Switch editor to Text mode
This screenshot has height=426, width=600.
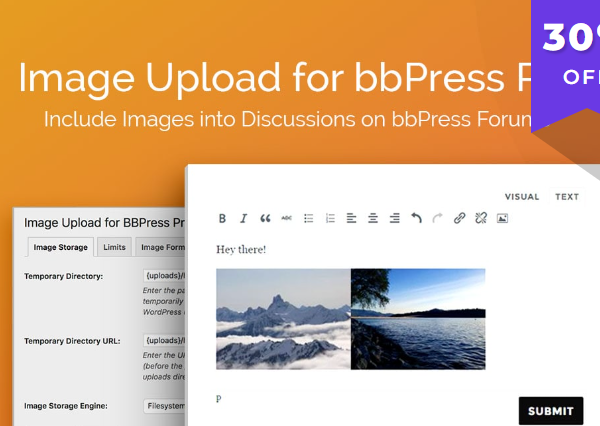tap(567, 197)
